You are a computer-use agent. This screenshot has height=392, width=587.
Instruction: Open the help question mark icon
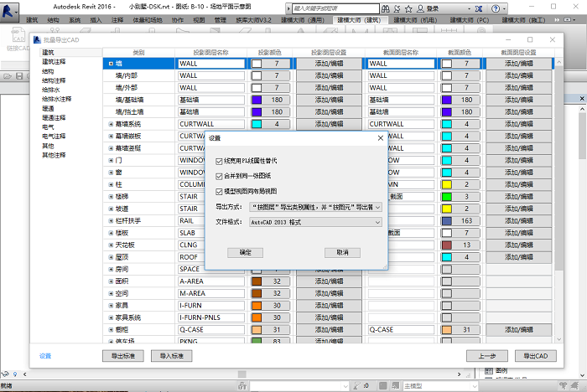pos(496,8)
